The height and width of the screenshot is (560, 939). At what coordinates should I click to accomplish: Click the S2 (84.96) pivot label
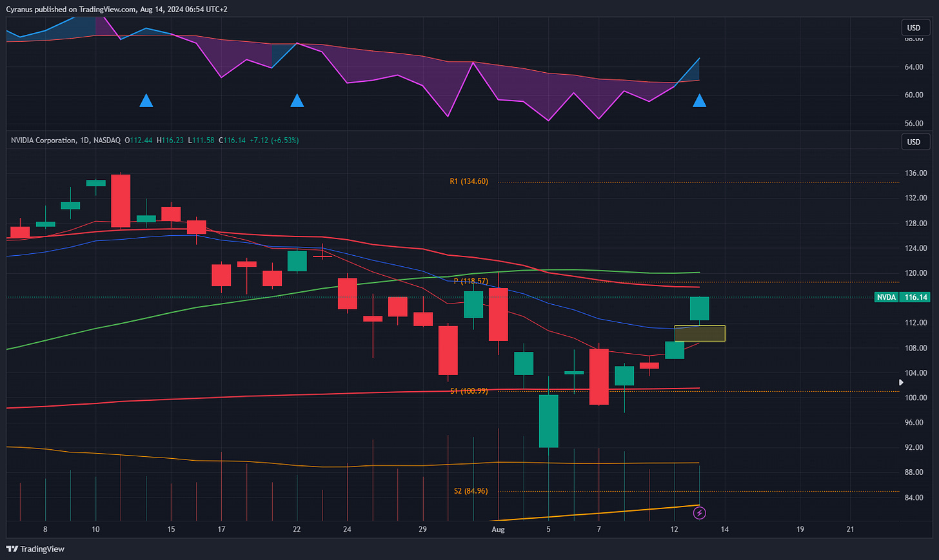471,491
